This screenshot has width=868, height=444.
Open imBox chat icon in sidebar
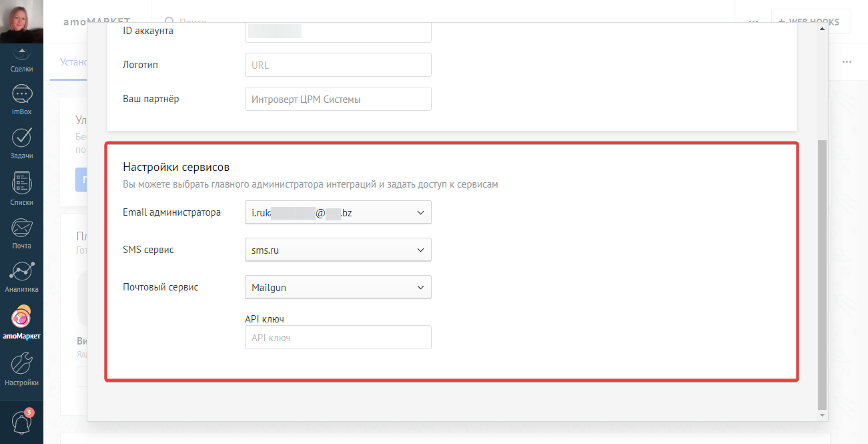click(21, 100)
